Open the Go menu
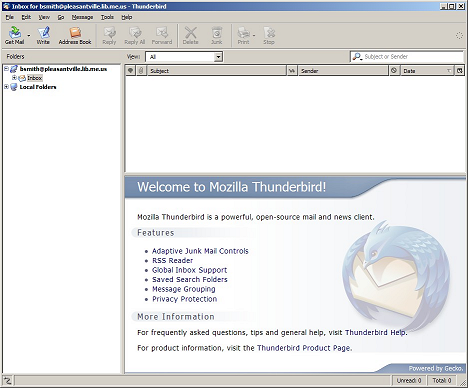This screenshot has width=468, height=388. [x=61, y=17]
